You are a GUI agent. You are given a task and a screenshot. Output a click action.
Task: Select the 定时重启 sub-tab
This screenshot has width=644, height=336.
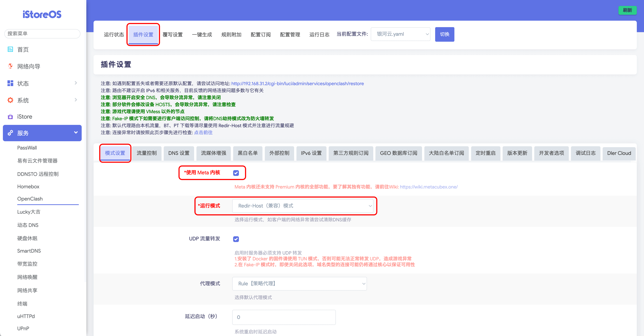486,153
